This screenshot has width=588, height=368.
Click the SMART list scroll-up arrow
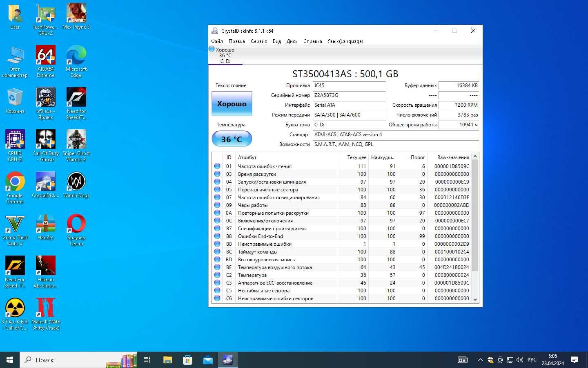(475, 157)
